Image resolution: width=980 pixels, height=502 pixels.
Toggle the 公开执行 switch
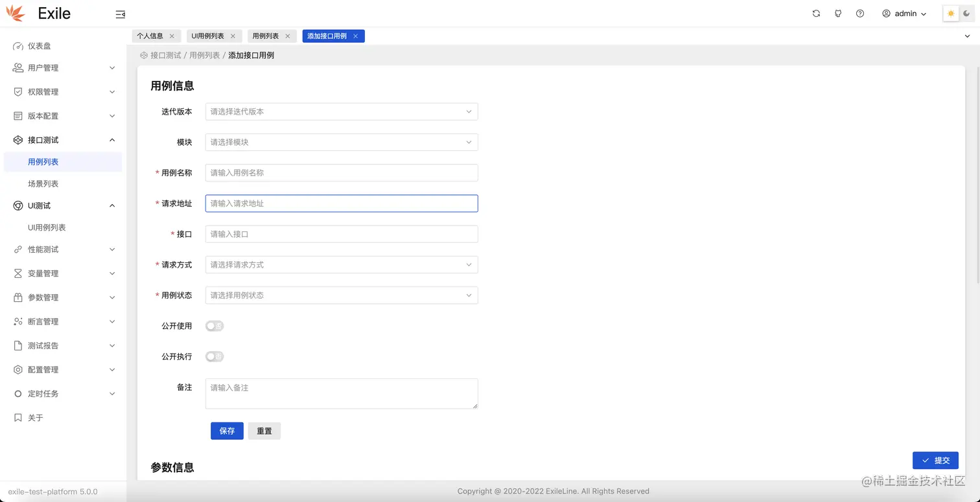coord(215,356)
